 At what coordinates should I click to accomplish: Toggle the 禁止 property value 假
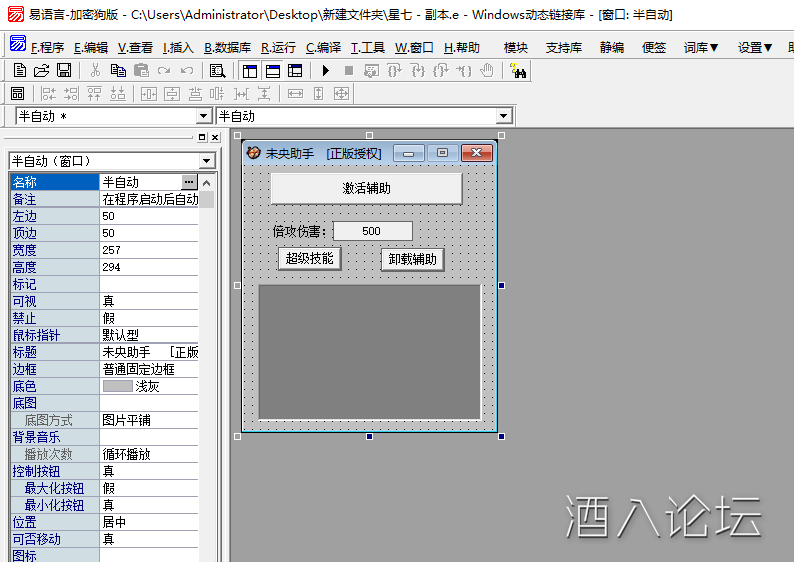pos(150,318)
